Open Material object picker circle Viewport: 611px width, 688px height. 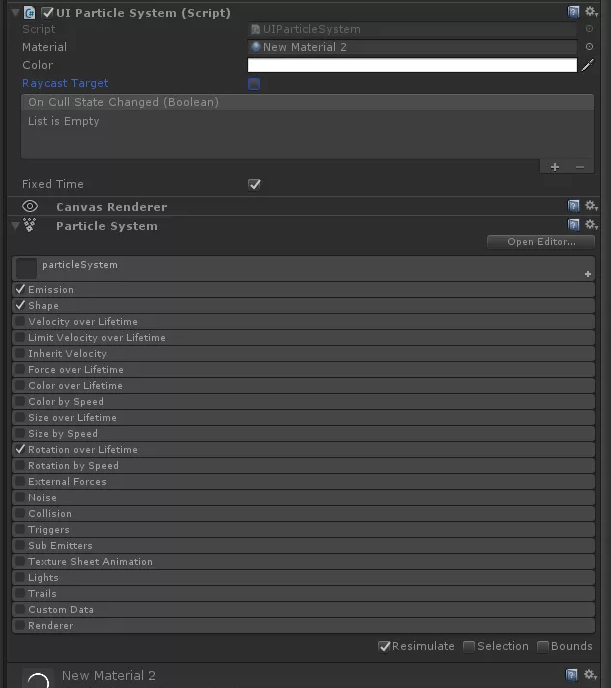[x=589, y=47]
